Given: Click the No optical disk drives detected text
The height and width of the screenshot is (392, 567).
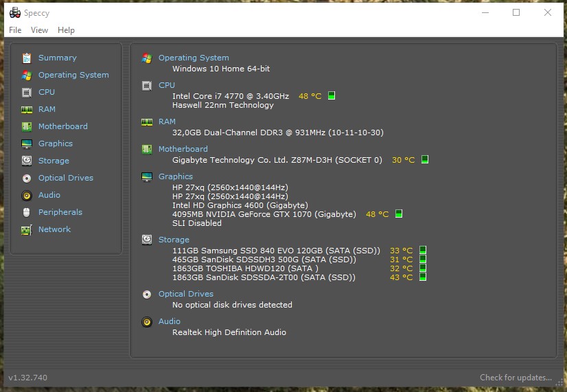Looking at the screenshot, I should [232, 305].
